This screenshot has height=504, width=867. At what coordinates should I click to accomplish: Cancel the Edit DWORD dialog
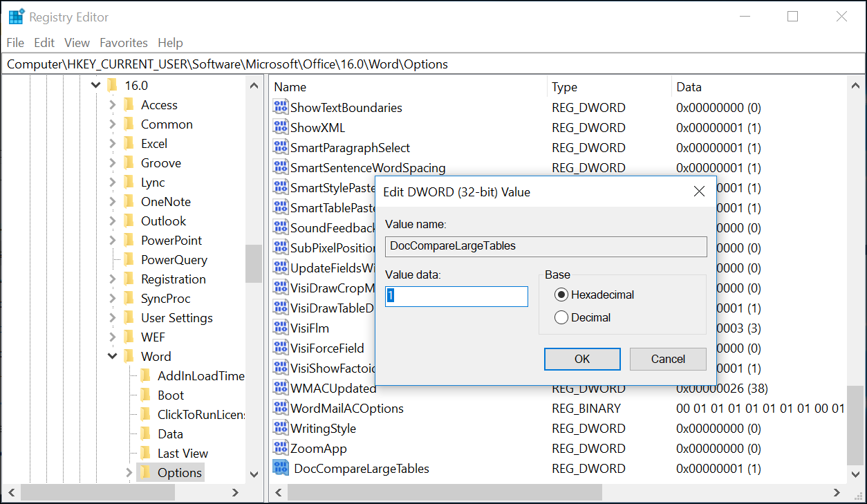pyautogui.click(x=667, y=359)
